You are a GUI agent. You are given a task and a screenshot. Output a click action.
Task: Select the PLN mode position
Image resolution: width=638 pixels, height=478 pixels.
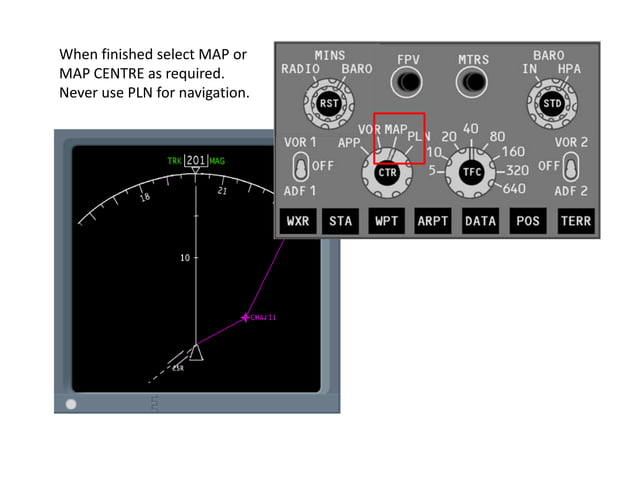(419, 136)
